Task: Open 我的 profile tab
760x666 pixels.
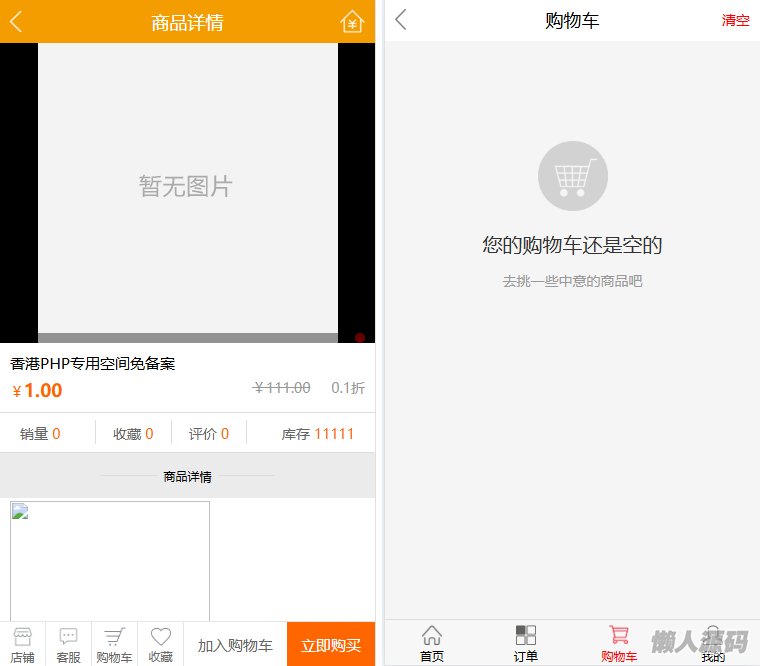Action: coord(713,643)
